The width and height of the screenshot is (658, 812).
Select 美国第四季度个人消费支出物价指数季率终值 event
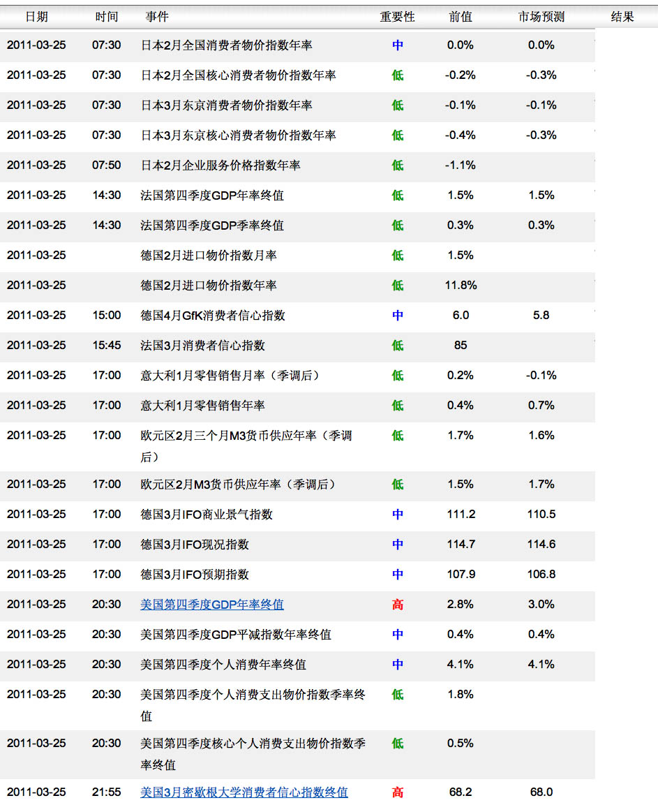(x=253, y=704)
